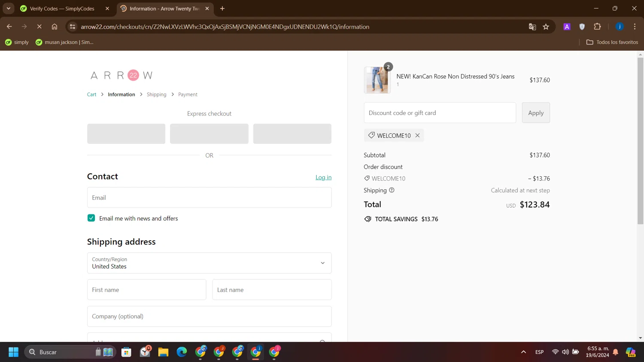Click the Arrow 22 store logo

pyautogui.click(x=122, y=75)
